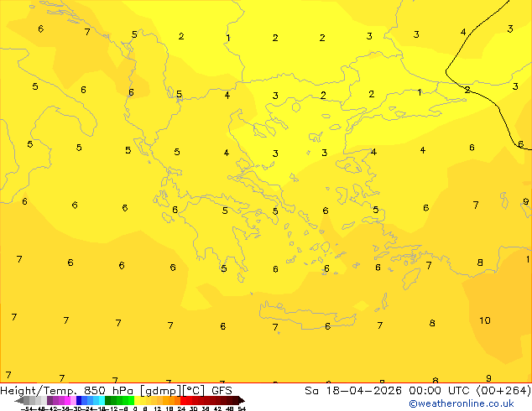The width and height of the screenshot is (532, 411).
Task: Click the '850 hPa' level label
Action: tap(108, 391)
